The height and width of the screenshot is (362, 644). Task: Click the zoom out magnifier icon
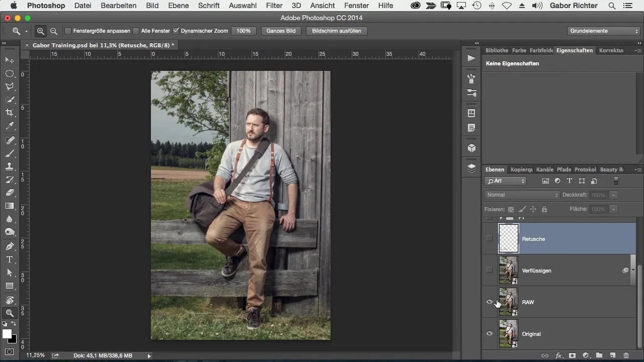(53, 31)
